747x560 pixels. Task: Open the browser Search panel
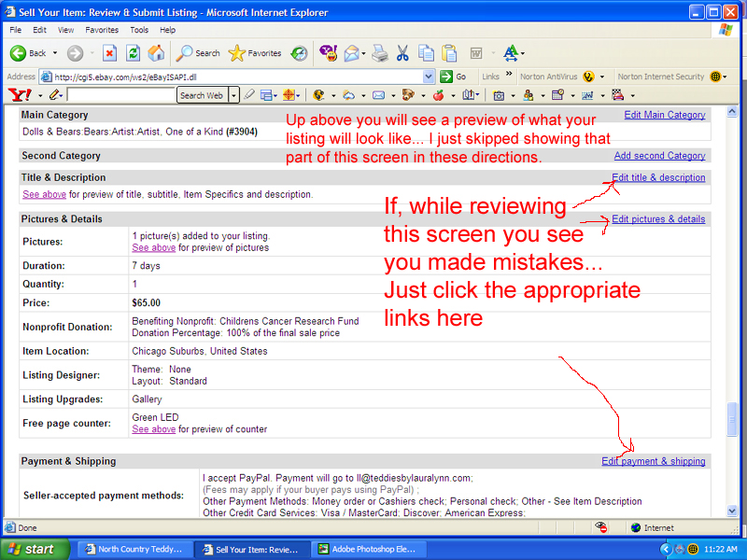[198, 53]
